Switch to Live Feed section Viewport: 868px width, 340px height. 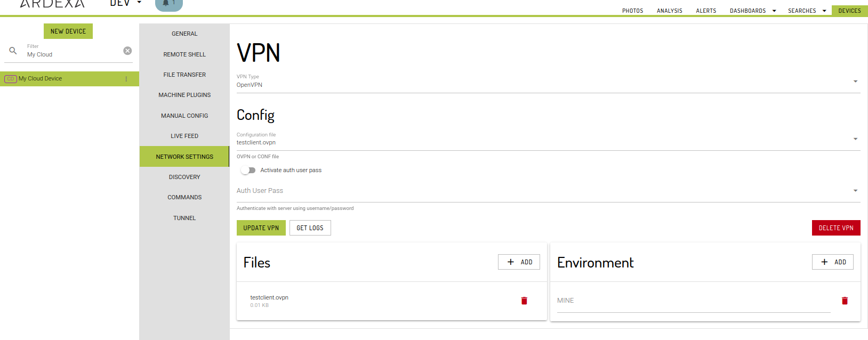click(x=184, y=136)
